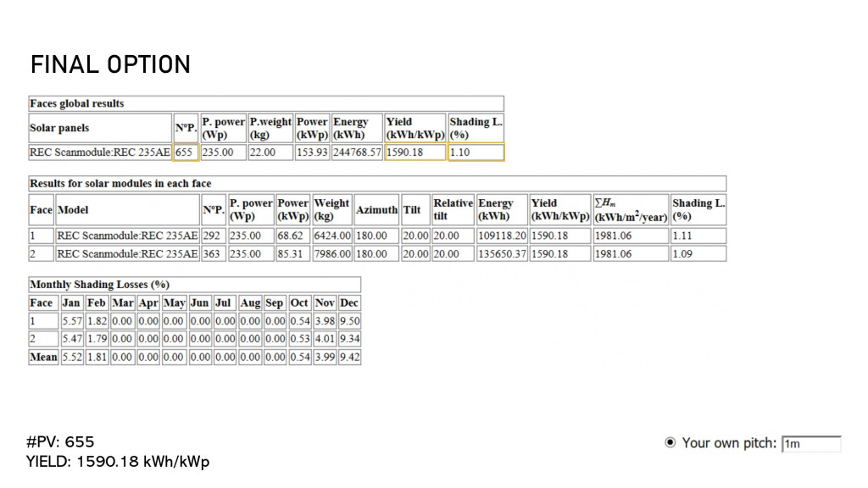Click the 292 panel count for face 1
The image size is (868, 488).
212,236
